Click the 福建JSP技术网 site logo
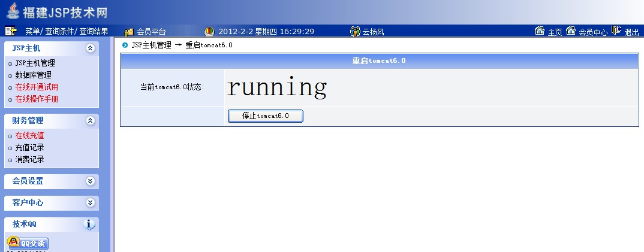 [57, 11]
